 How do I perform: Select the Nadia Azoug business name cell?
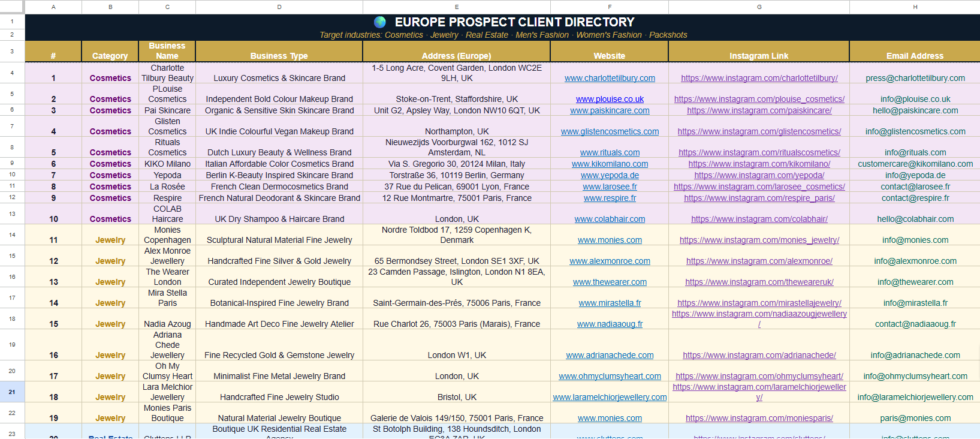(x=167, y=318)
